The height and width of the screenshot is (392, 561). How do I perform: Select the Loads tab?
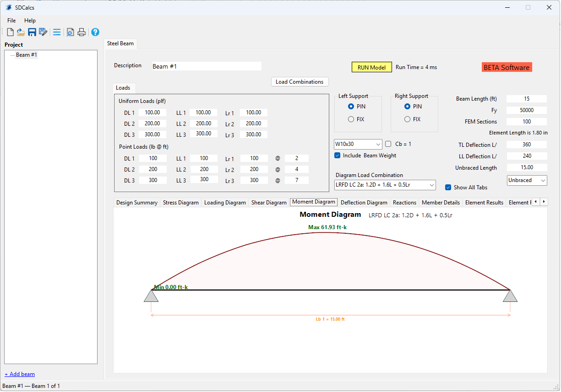(123, 88)
